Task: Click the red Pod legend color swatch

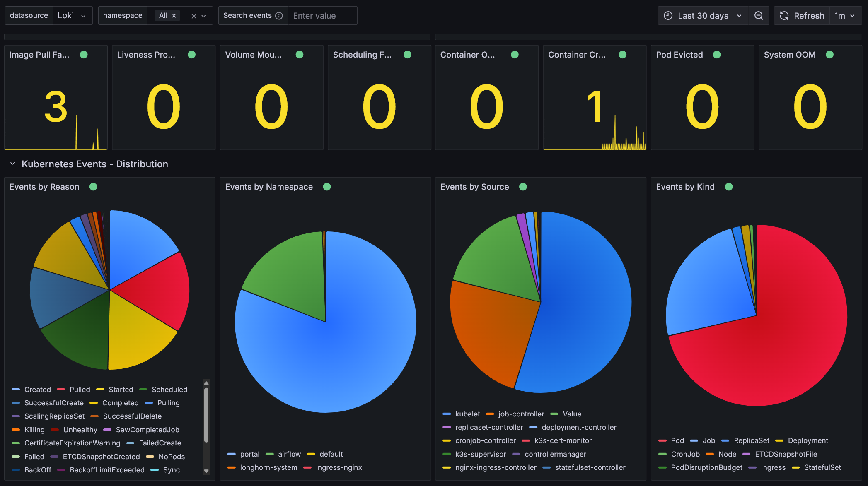Action: (662, 440)
